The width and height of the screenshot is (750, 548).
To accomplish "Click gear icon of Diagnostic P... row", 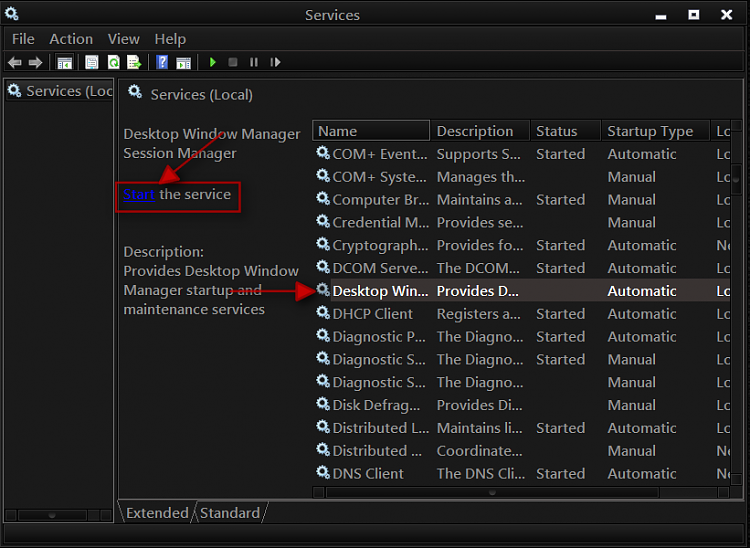I will pos(323,336).
